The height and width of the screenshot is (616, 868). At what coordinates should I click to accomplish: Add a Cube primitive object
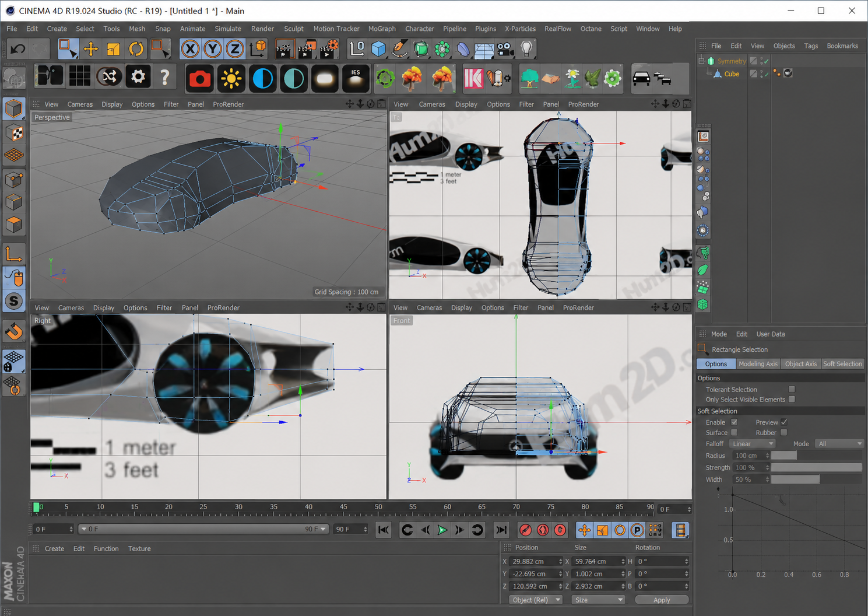tap(379, 49)
